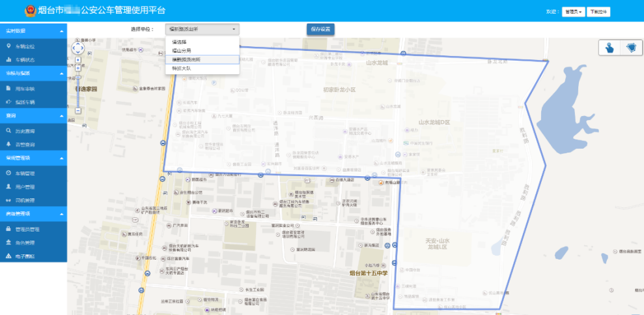Collapse the 审核与调派 sidebar section
This screenshot has height=315, width=644.
tap(61, 73)
